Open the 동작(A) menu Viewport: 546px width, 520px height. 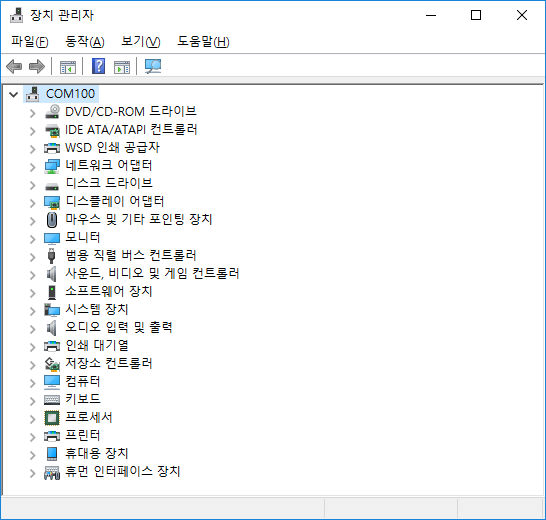pyautogui.click(x=85, y=41)
